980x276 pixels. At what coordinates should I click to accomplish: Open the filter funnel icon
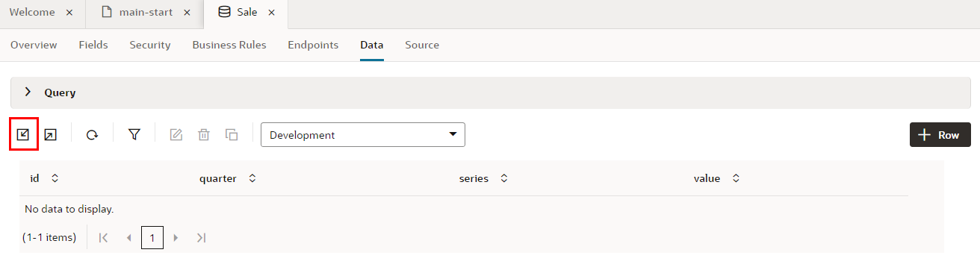click(134, 134)
